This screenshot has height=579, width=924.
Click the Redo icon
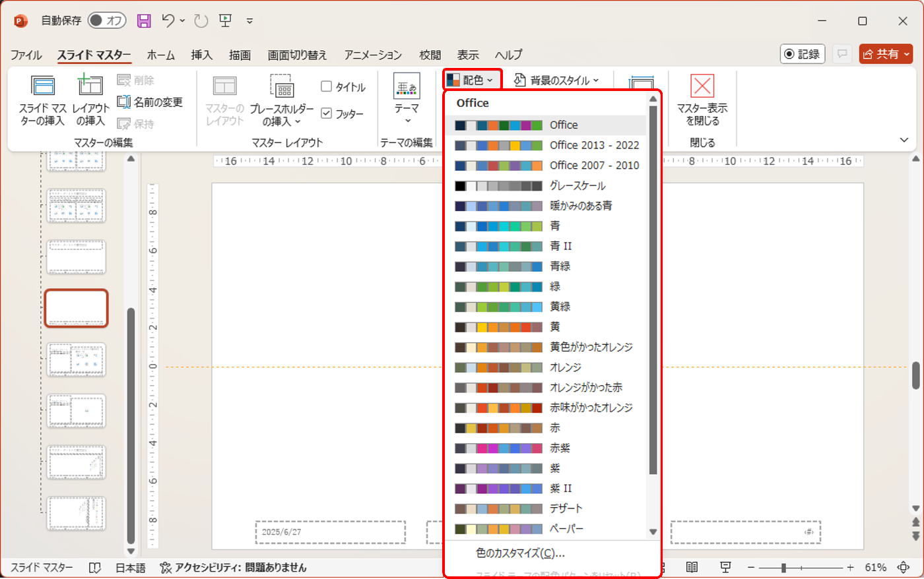(201, 20)
